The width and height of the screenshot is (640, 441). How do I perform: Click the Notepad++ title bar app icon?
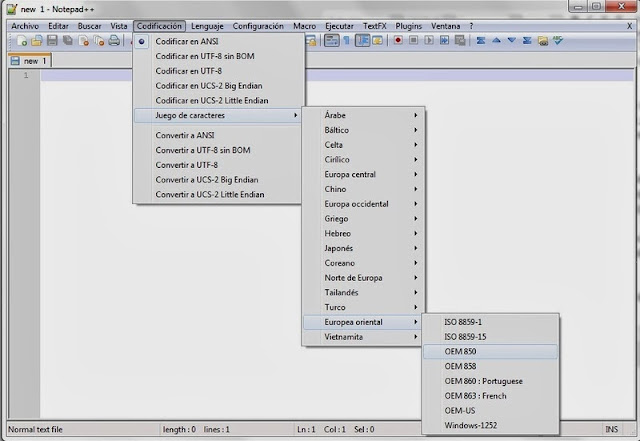coord(12,9)
